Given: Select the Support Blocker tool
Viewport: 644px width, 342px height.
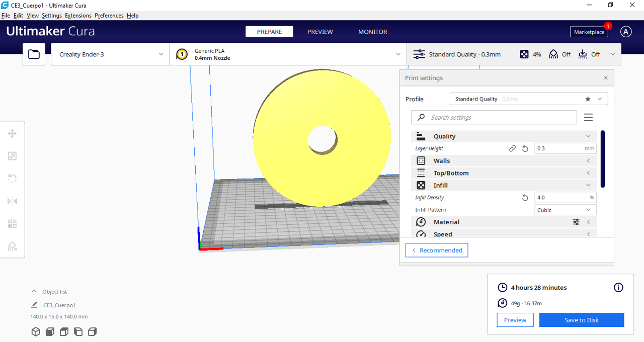Looking at the screenshot, I should (x=13, y=246).
